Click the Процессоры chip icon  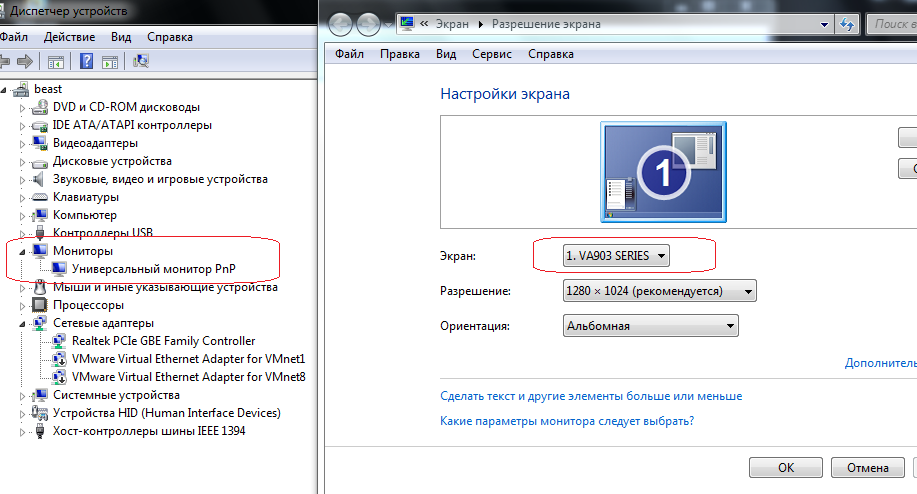tap(40, 305)
